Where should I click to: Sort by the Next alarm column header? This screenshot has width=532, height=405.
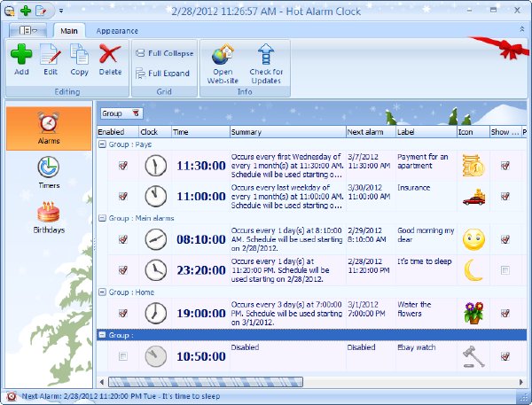(371, 132)
